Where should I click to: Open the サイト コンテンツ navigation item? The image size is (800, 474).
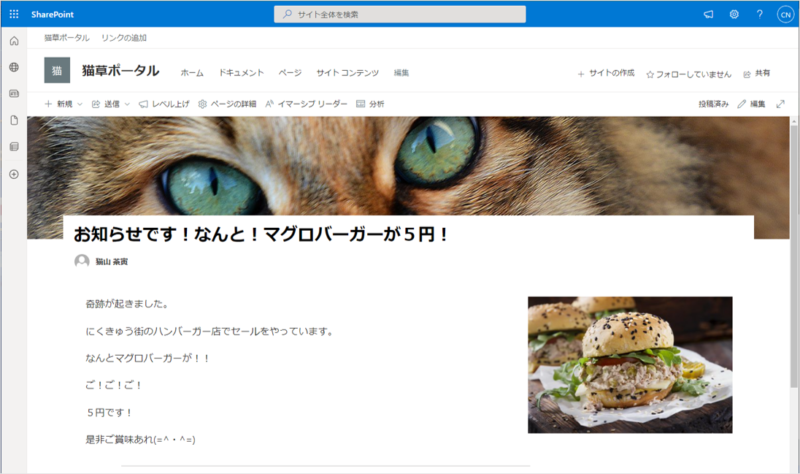[x=347, y=73]
